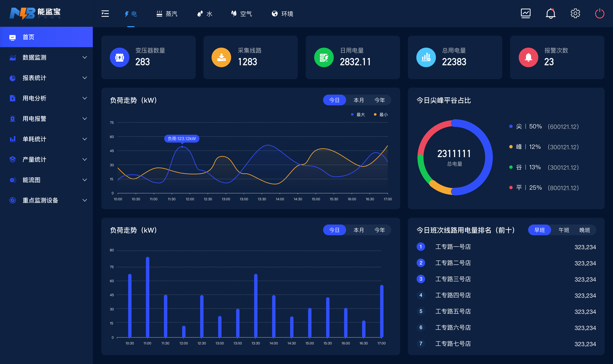Open the notification bell icon
Screen dimensions: 613x364
coord(550,13)
